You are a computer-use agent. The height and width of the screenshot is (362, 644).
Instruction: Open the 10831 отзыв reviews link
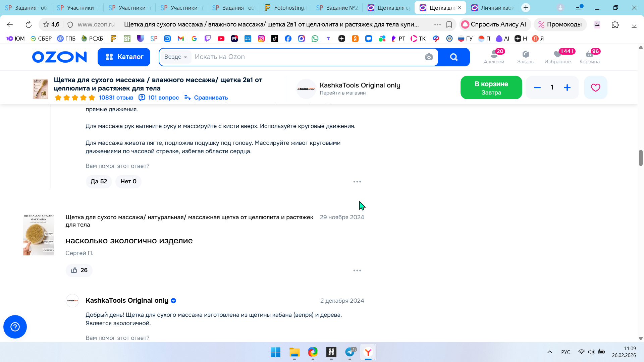[116, 98]
